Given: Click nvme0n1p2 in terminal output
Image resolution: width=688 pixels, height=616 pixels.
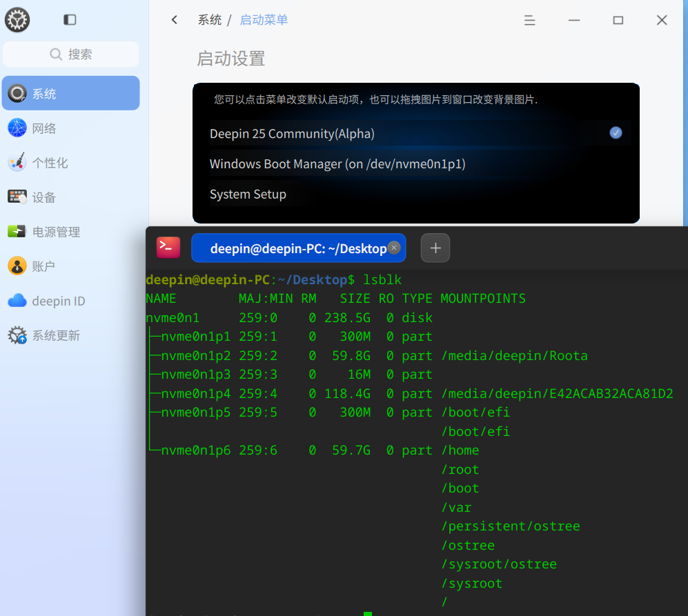Looking at the screenshot, I should coord(196,356).
